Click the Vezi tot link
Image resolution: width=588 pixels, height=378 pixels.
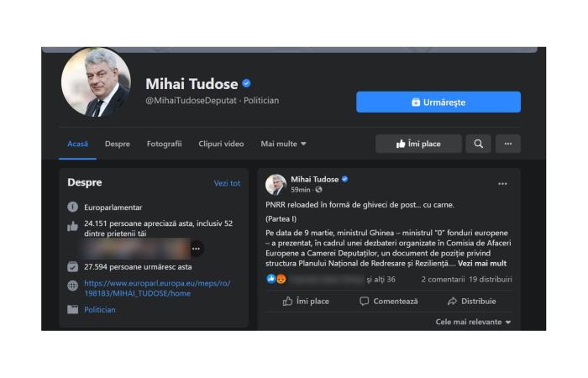227,183
